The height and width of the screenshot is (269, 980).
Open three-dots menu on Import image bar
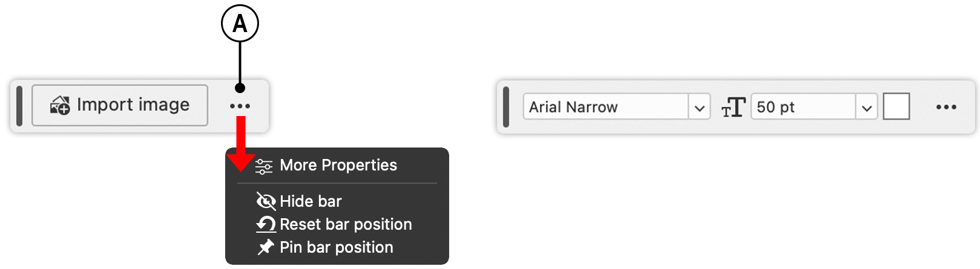click(240, 106)
